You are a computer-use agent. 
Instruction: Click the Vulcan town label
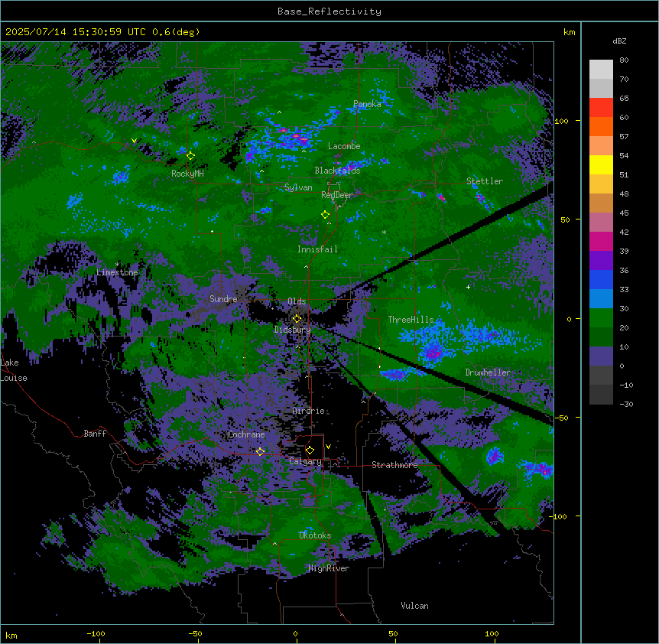coord(415,606)
